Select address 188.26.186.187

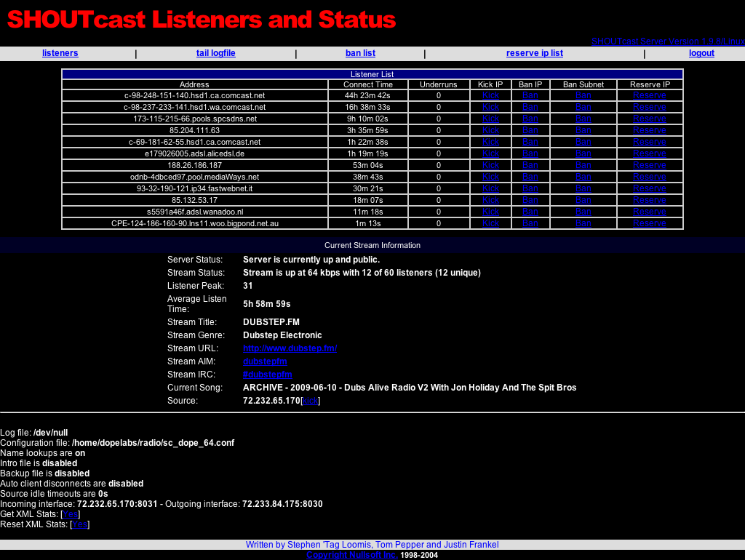(x=195, y=165)
